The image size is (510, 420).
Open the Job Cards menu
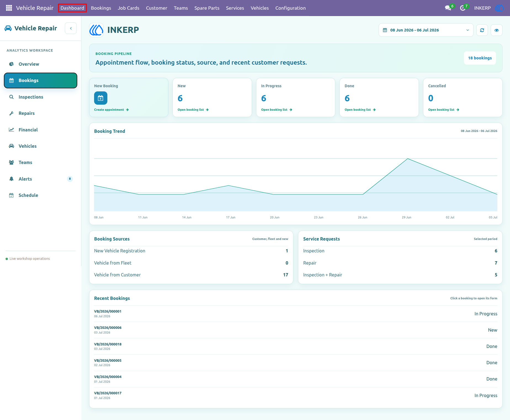point(129,8)
